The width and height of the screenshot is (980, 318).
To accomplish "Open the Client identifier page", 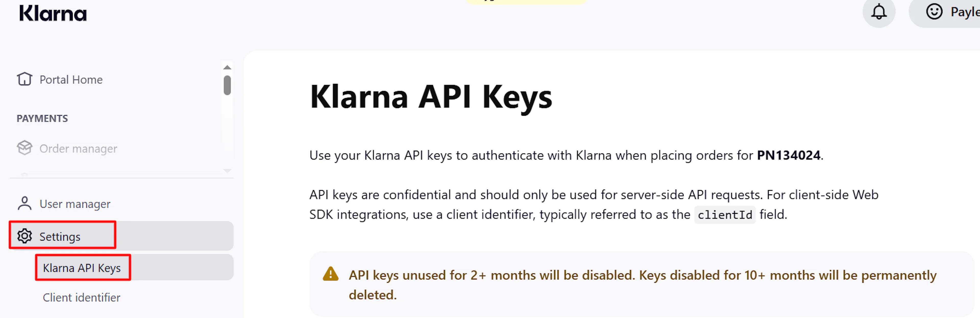I will coord(81,297).
